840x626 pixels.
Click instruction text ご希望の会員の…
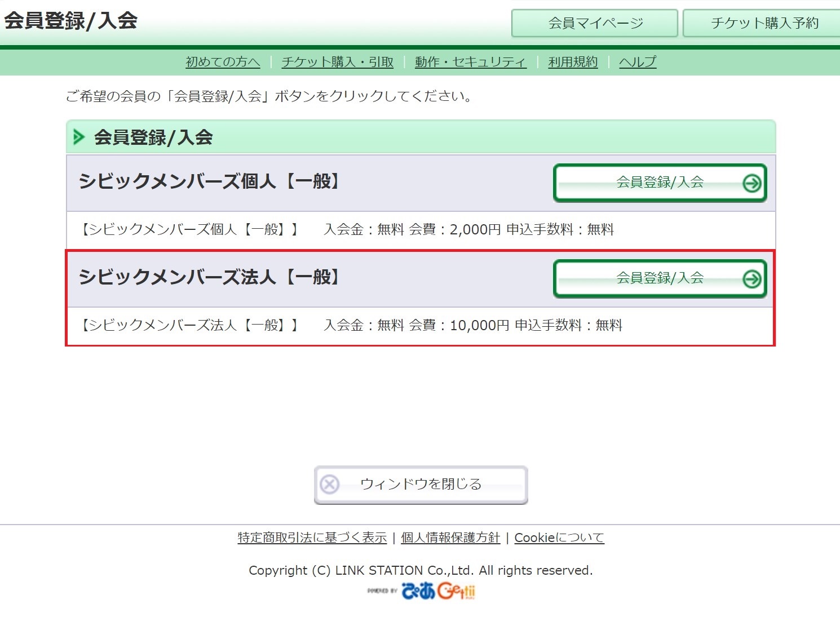pos(269,96)
